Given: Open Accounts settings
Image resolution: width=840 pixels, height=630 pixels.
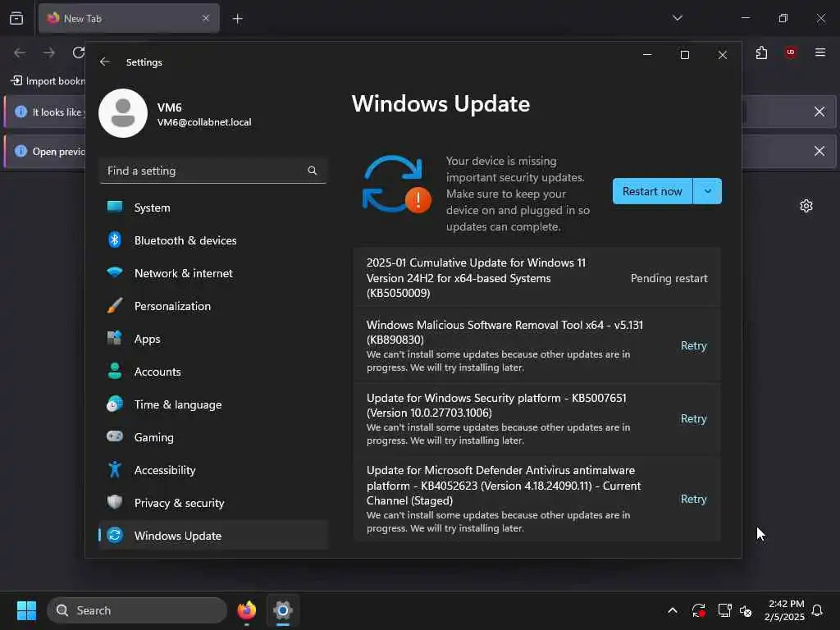Looking at the screenshot, I should (213, 372).
